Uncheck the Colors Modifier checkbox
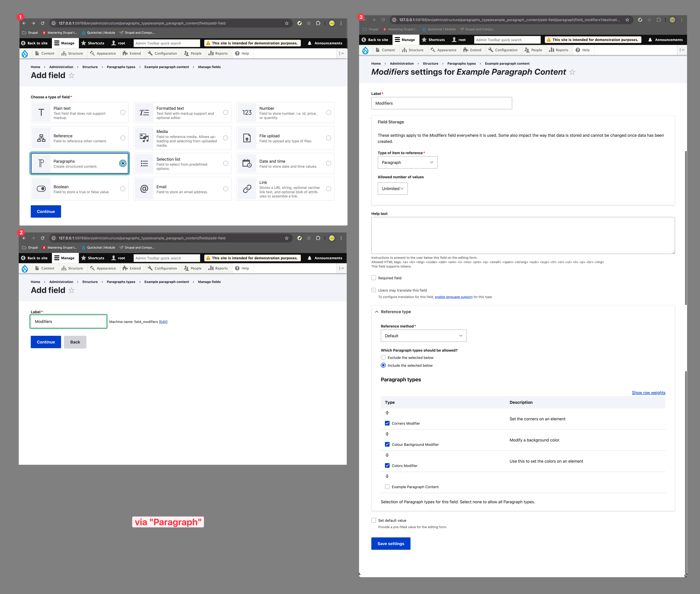 (387, 465)
